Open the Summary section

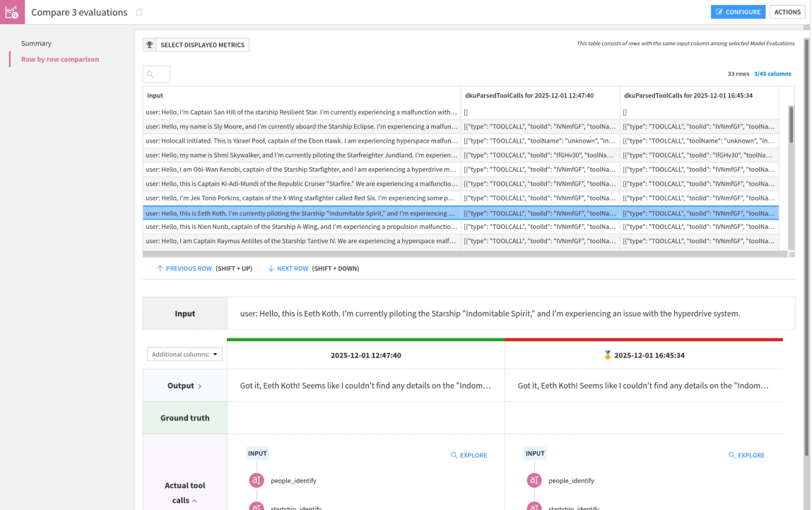click(x=36, y=44)
